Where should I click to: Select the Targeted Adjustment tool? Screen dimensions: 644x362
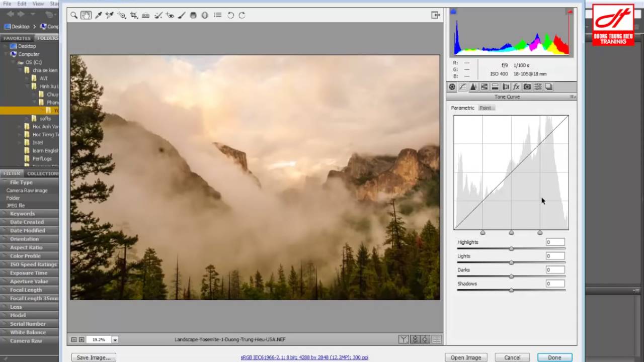122,16
